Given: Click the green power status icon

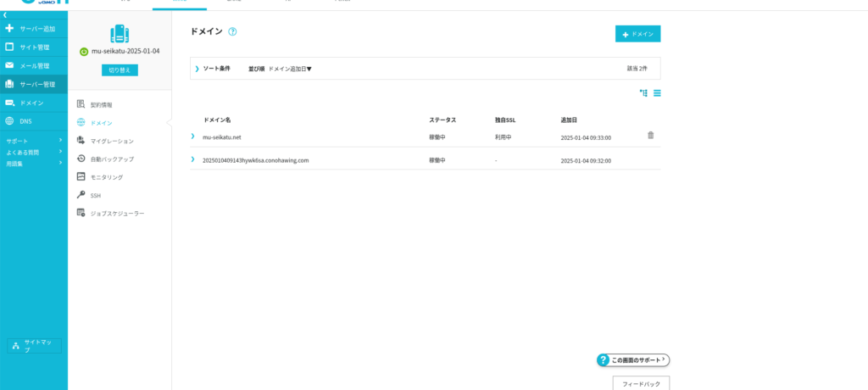Looking at the screenshot, I should click(x=84, y=52).
